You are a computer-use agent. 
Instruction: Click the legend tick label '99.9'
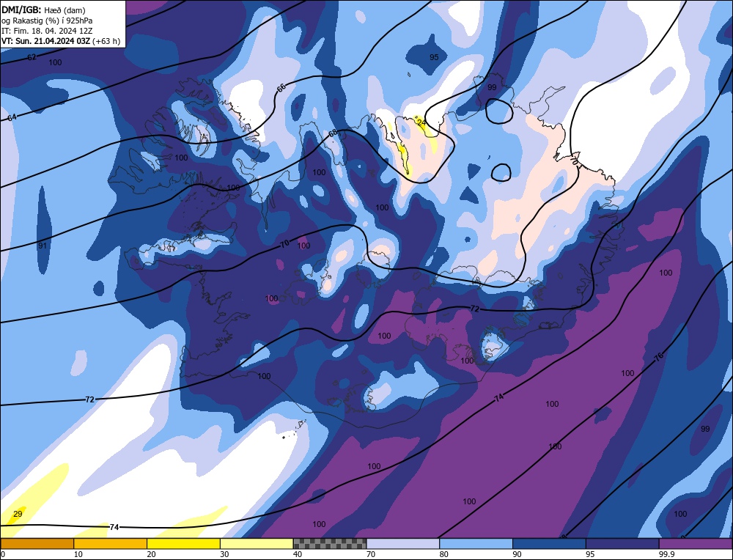[666, 554]
